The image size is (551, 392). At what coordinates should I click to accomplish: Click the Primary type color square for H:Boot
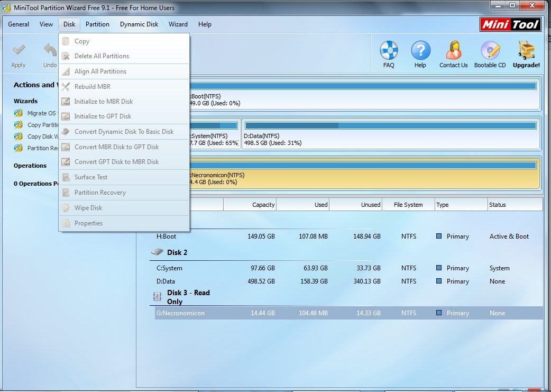[x=439, y=236]
